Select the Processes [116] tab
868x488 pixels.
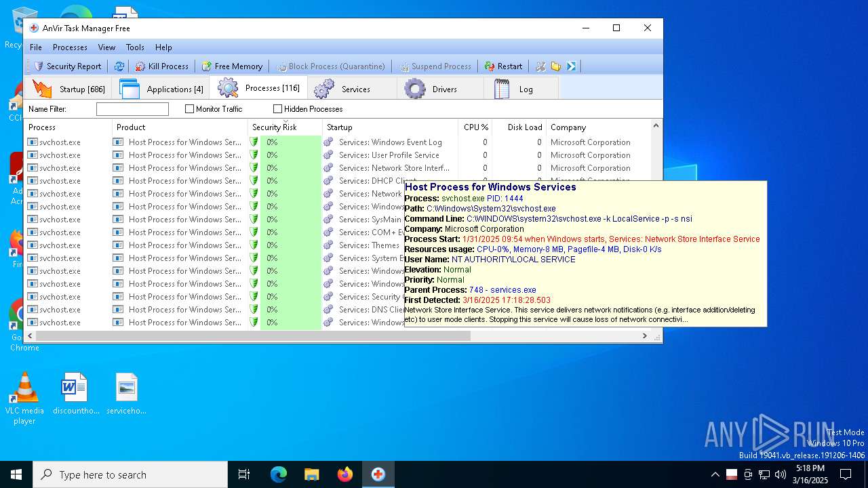point(258,88)
